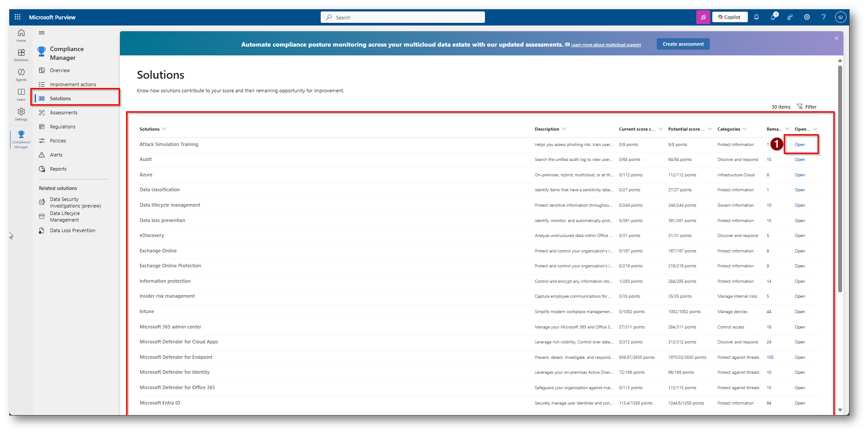Open the Remaining actions column header menu
The width and height of the screenshot is (868, 434).
coord(778,129)
